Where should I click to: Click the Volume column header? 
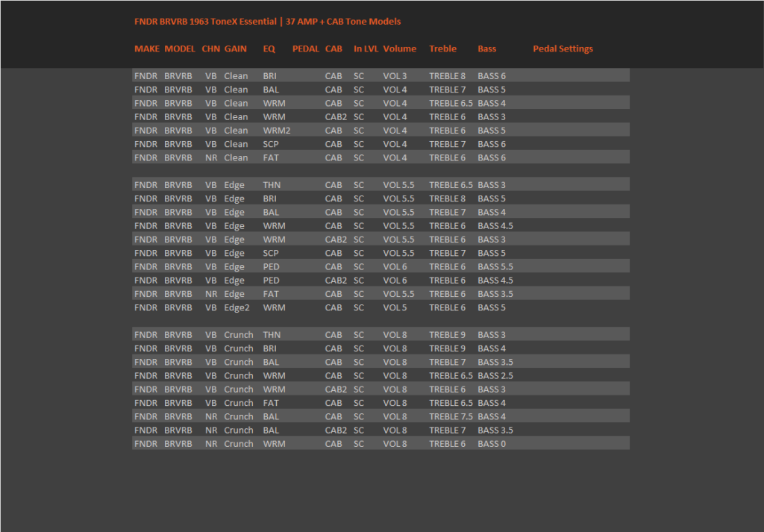400,48
